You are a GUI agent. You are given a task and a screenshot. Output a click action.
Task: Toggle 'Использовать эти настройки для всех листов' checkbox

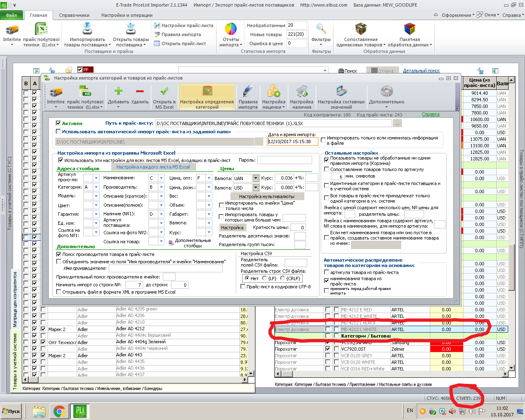click(x=61, y=160)
